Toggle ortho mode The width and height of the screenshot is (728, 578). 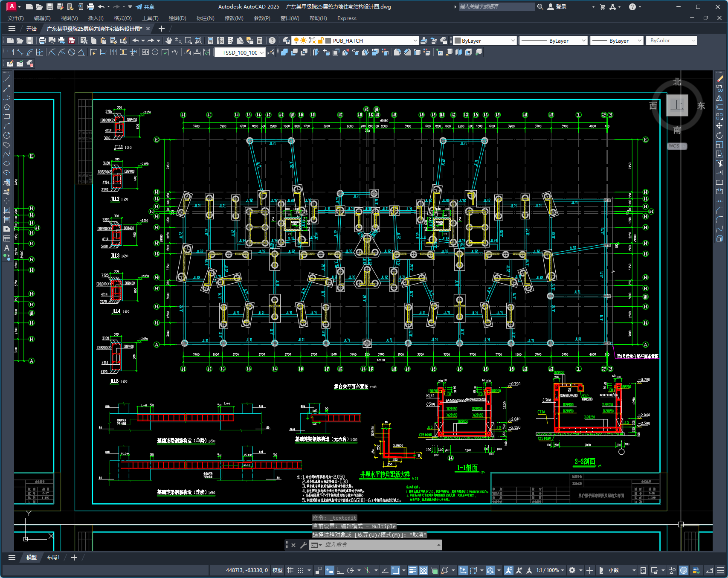tap(340, 570)
